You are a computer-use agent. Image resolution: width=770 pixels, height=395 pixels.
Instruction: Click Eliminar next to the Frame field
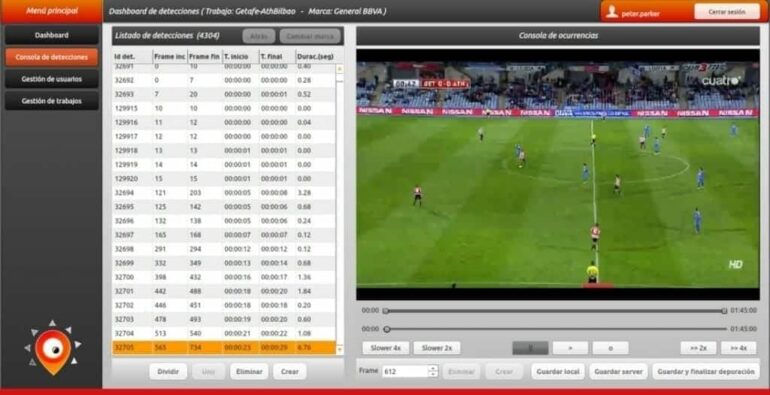point(462,371)
